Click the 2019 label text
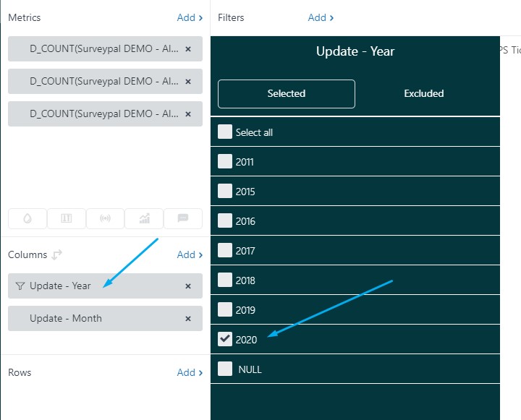Screen dimensions: 521x420 coord(245,310)
